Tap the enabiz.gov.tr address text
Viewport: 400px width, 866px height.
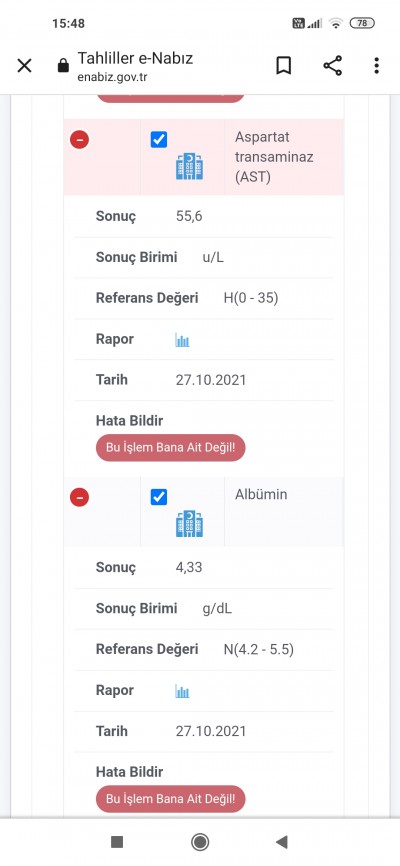coord(112,77)
